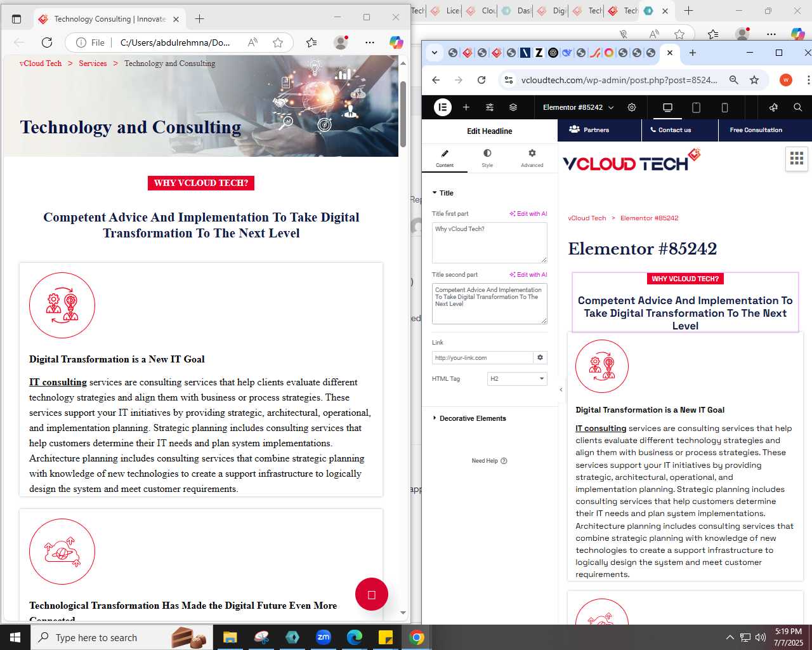Open page settings gear in Elementor top bar
This screenshot has height=650, width=812.
(632, 107)
